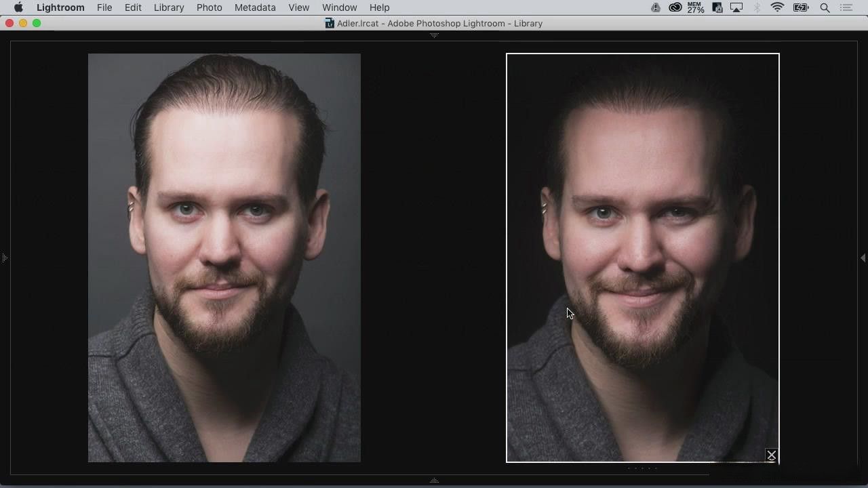The height and width of the screenshot is (488, 868).
Task: Open the Apple menu
Action: coord(18,7)
